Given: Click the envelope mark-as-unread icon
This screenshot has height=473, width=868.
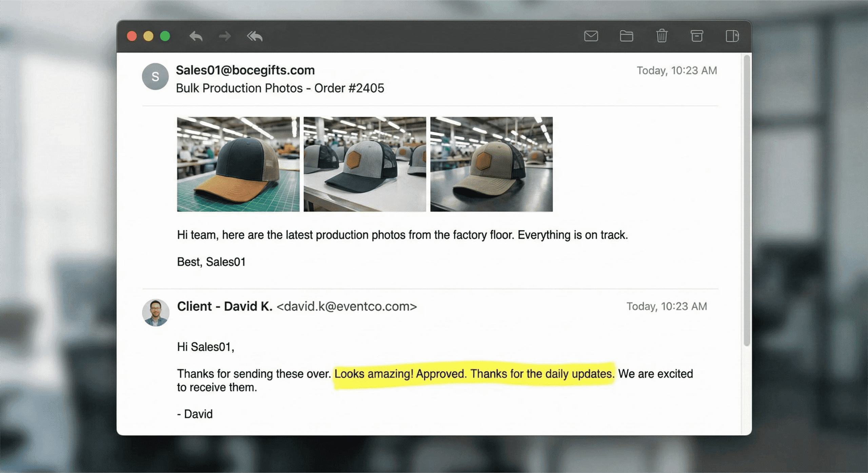Looking at the screenshot, I should (x=591, y=36).
